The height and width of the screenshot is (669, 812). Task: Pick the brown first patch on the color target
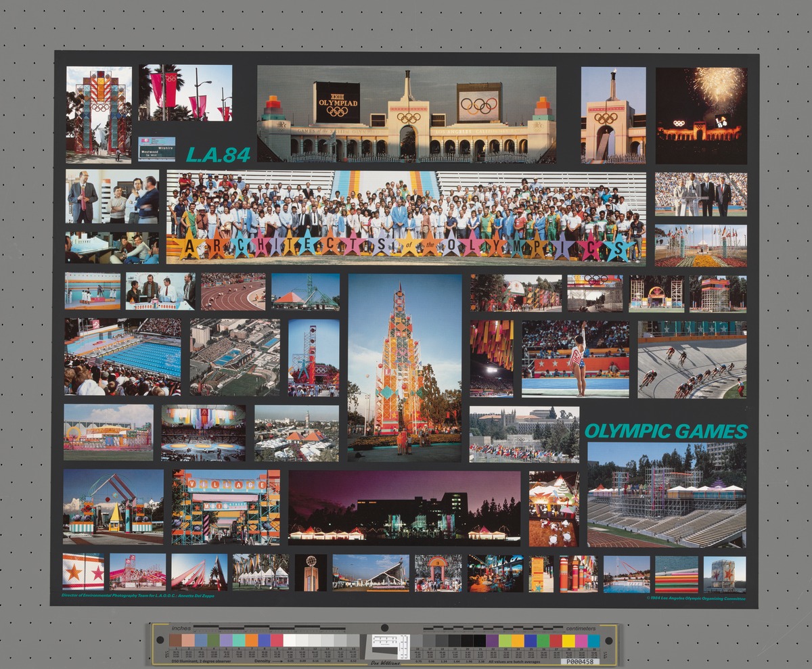[x=175, y=640]
